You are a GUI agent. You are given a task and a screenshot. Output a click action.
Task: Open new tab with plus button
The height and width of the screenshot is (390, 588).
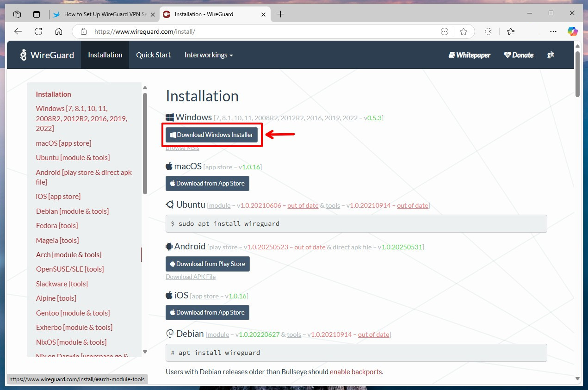point(280,14)
